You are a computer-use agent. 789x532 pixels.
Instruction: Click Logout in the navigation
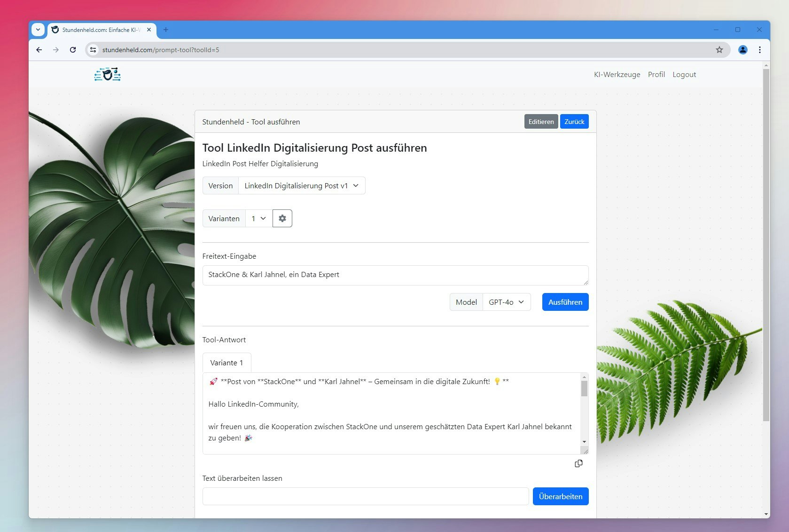684,74
